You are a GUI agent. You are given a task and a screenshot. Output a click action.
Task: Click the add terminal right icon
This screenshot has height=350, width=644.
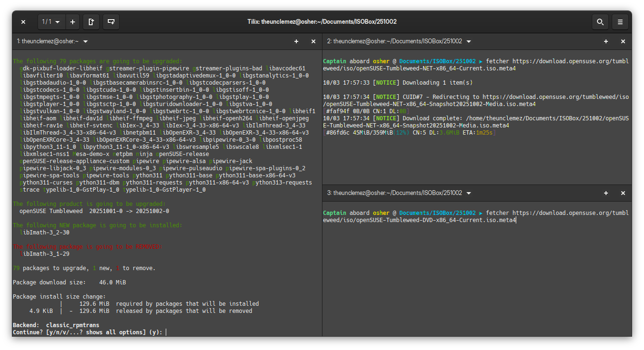pos(91,22)
